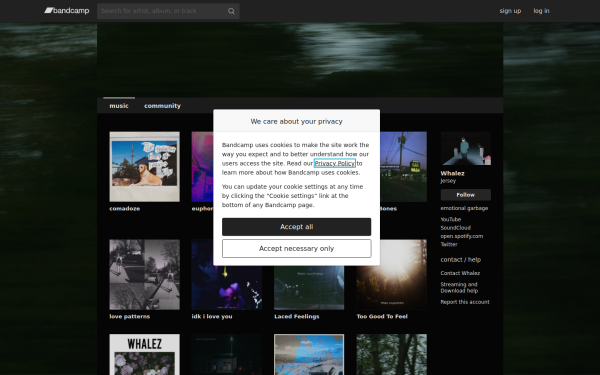Open the love patterns title link
The image size is (600, 375).
130,316
